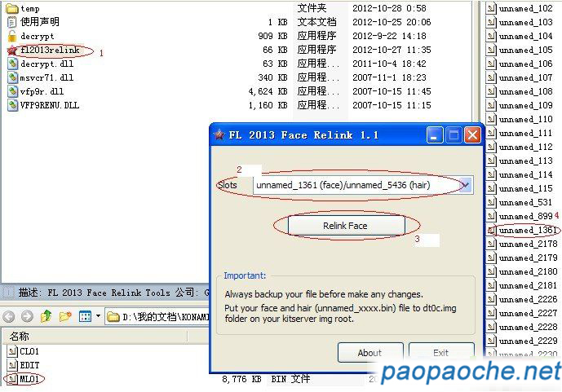The image size is (562, 392).
Task: Click the About button
Action: pyautogui.click(x=370, y=353)
